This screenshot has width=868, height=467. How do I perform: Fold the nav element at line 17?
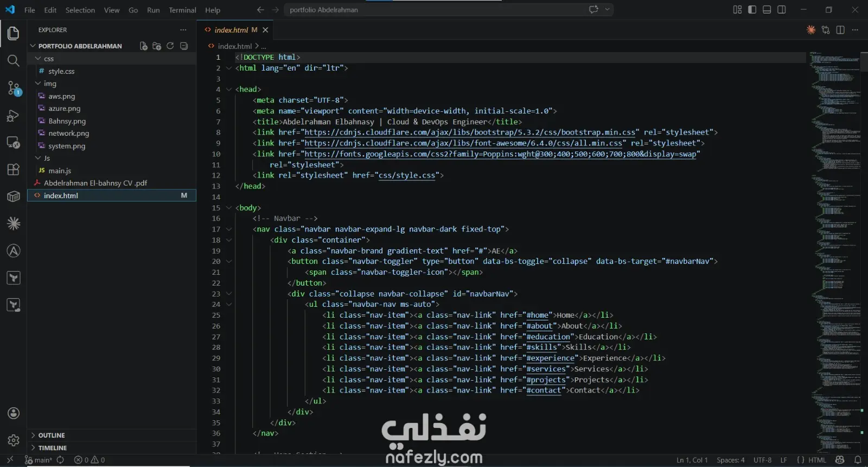pyautogui.click(x=229, y=229)
